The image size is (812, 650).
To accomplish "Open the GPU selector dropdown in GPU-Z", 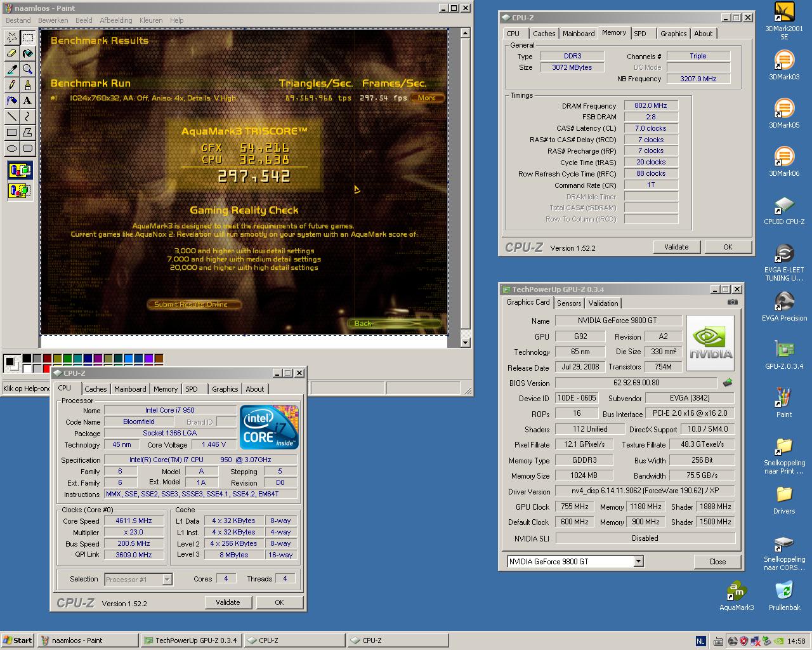I will (x=639, y=561).
